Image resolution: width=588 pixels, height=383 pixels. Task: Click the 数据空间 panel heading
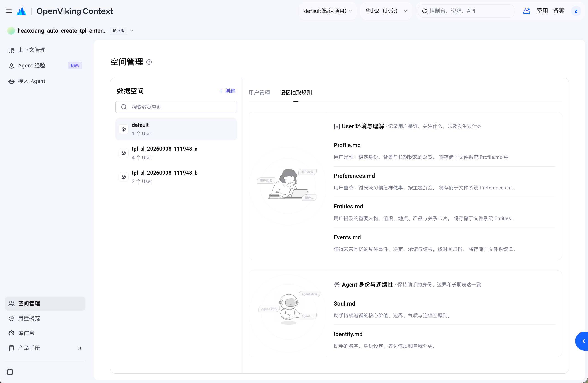click(130, 91)
